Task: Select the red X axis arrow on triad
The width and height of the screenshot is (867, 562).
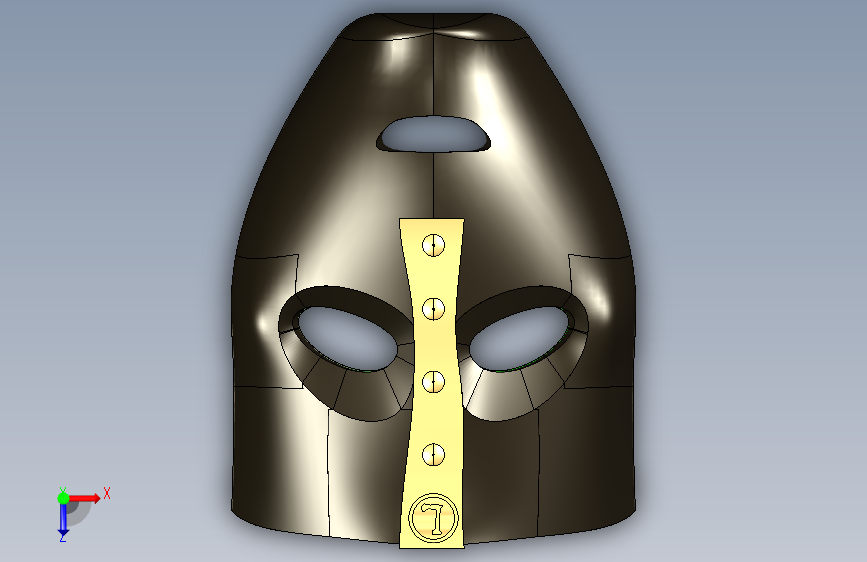Action: click(x=85, y=498)
